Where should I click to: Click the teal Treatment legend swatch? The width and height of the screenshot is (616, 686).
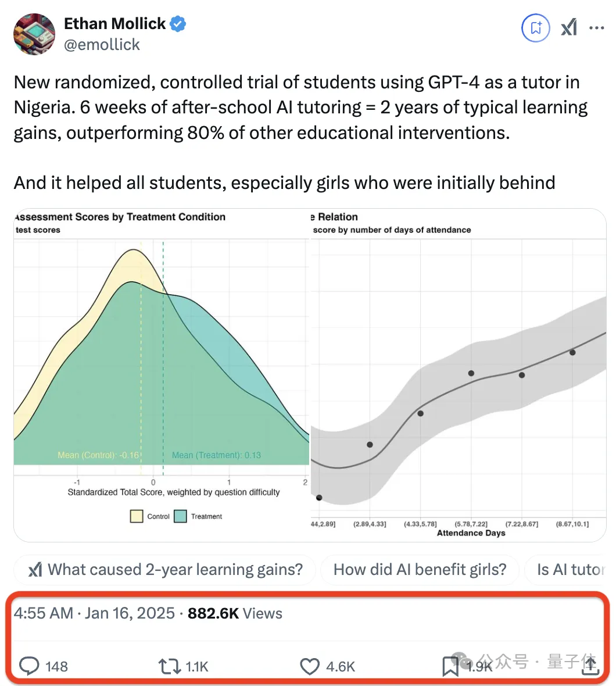pos(180,516)
